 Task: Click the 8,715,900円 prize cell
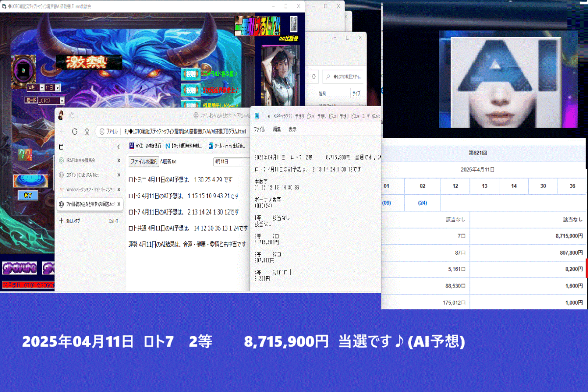click(x=528, y=236)
